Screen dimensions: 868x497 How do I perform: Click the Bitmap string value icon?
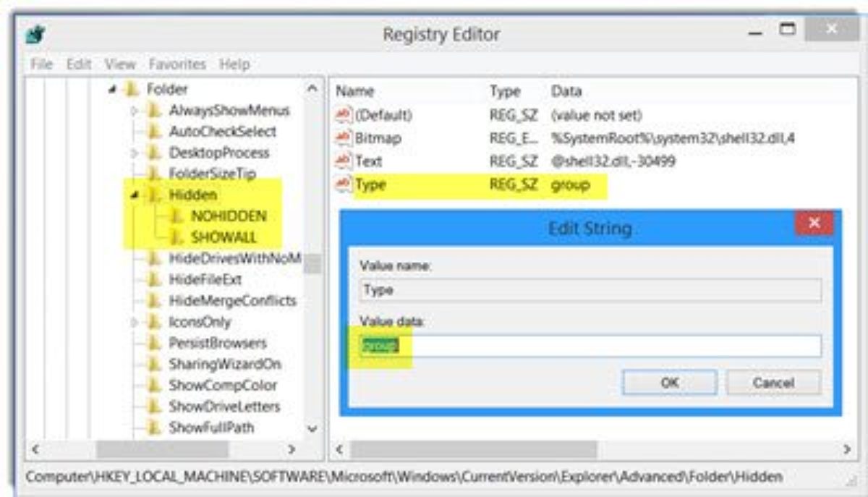point(344,138)
